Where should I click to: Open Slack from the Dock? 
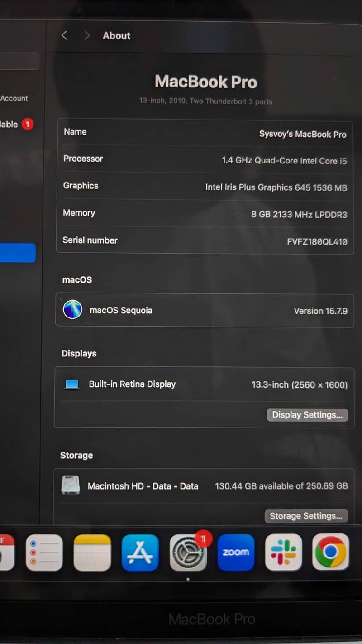pos(283,552)
